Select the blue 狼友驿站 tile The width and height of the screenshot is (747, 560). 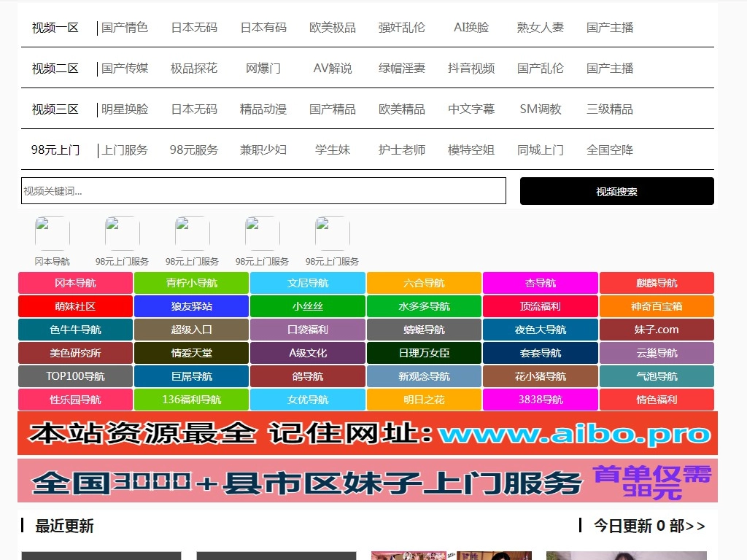pos(191,306)
